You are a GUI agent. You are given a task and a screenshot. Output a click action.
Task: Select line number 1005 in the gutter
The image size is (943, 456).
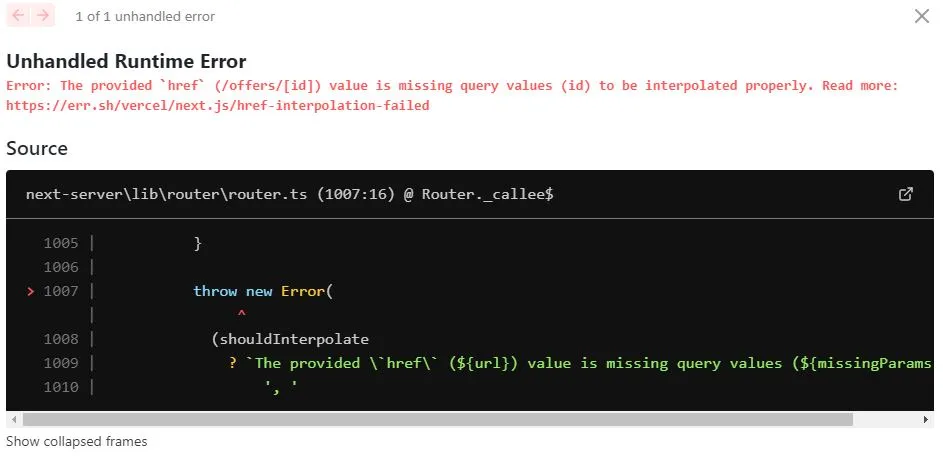(x=61, y=243)
